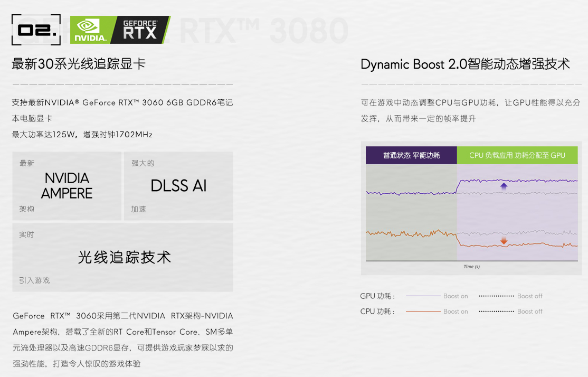The height and width of the screenshot is (377, 588).
Task: Click the 02. section number badge
Action: 36,30
